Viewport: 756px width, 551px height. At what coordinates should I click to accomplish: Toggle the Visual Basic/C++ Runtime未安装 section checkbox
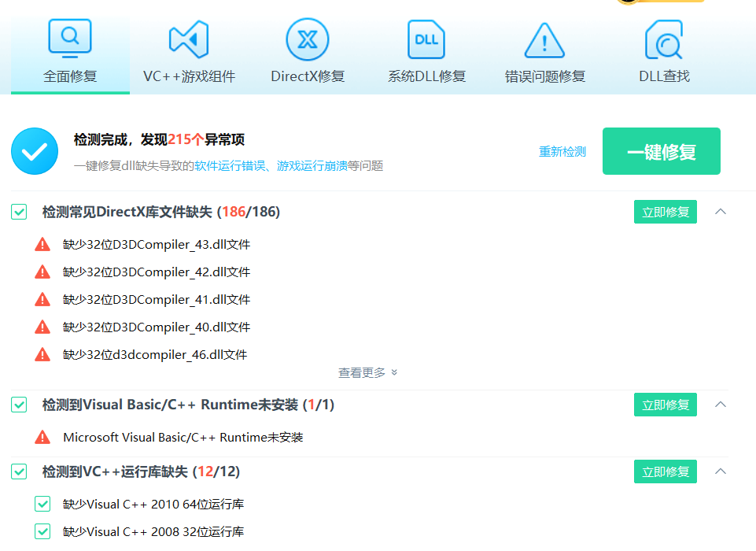(x=19, y=405)
